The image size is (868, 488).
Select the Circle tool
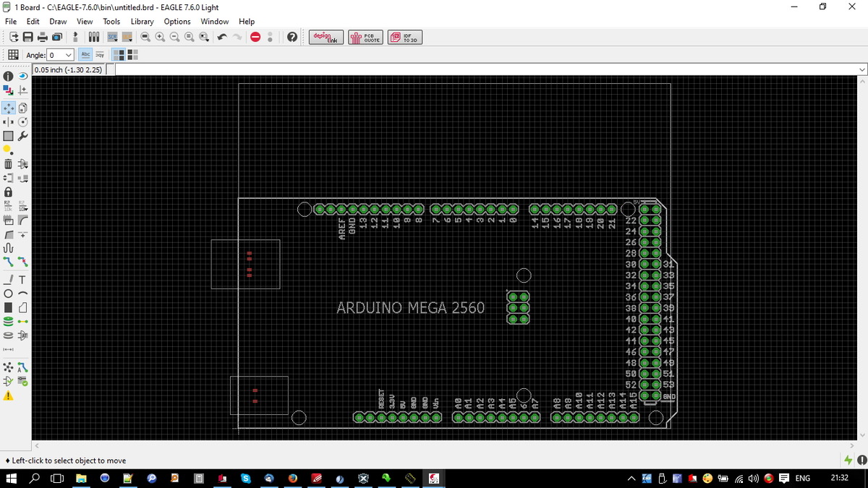click(9, 294)
